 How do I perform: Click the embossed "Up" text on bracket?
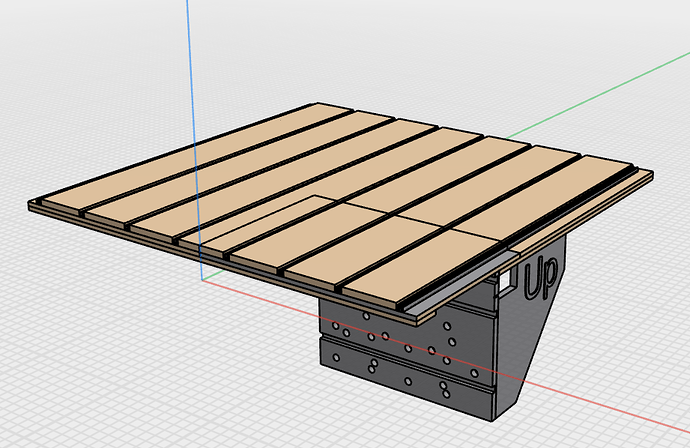tap(540, 279)
